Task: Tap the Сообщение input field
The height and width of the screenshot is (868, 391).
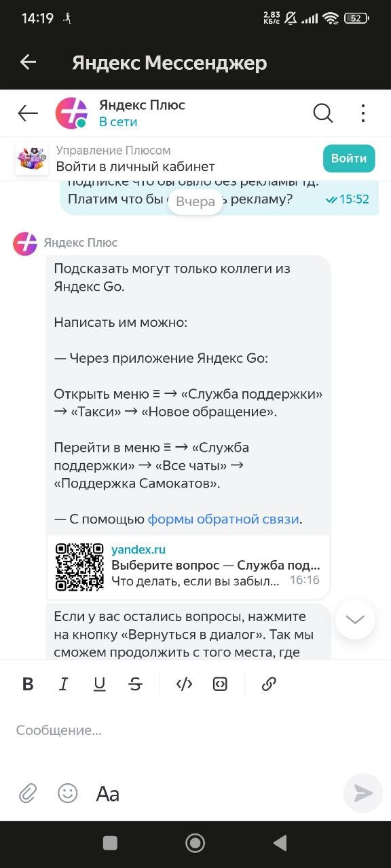Action: (x=136, y=730)
